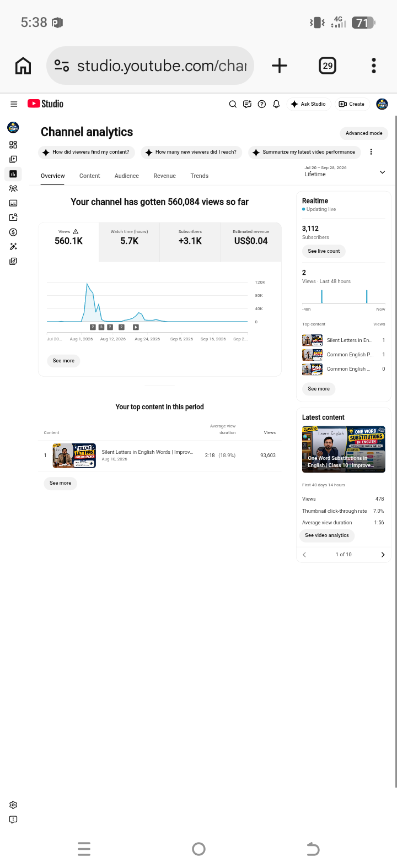Screen dimensions: 397x868
Task: Click 'How many new viewers did I reach?' chip
Action: [x=191, y=152]
